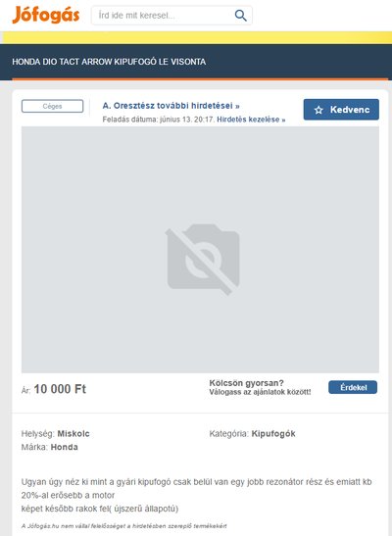Click the Jófogás.hu disclaimer text
Viewport: 392px width, 536px height.
pos(123,526)
